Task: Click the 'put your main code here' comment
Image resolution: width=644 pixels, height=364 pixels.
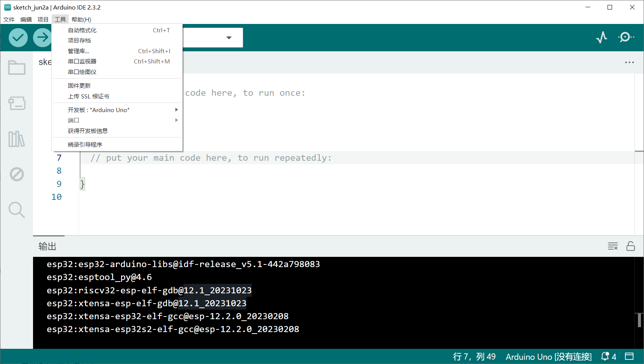Action: point(211,158)
